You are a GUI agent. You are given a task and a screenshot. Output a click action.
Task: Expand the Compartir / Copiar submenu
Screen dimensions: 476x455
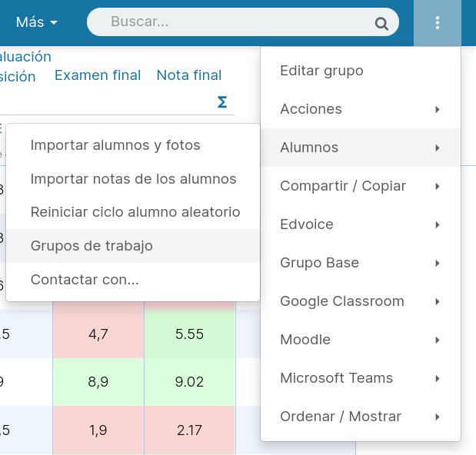click(361, 186)
